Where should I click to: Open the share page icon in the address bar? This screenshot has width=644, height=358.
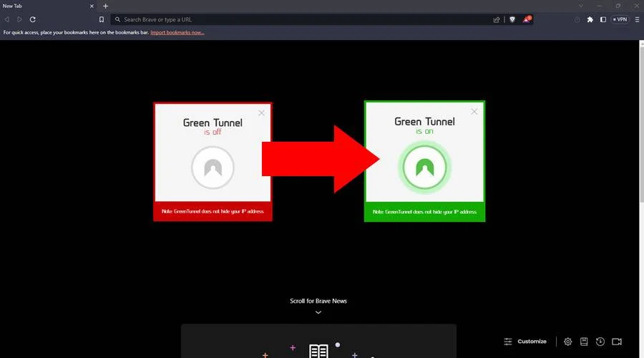497,19
